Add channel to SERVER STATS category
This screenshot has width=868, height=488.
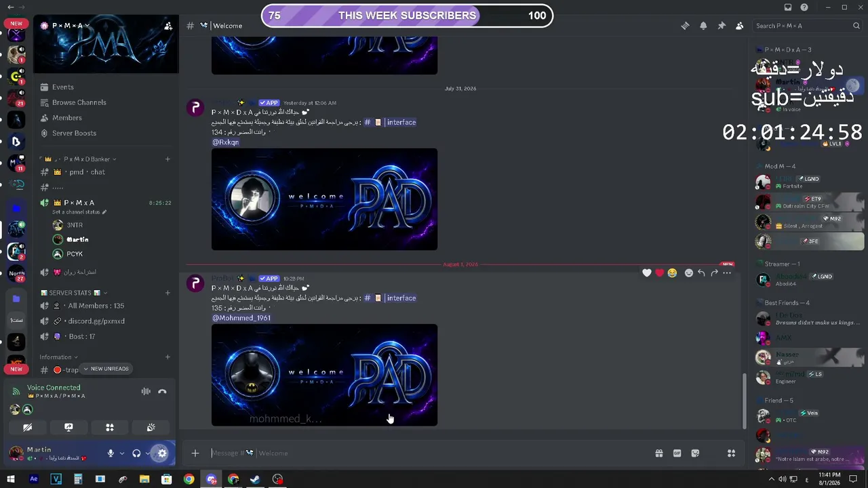[x=167, y=293]
